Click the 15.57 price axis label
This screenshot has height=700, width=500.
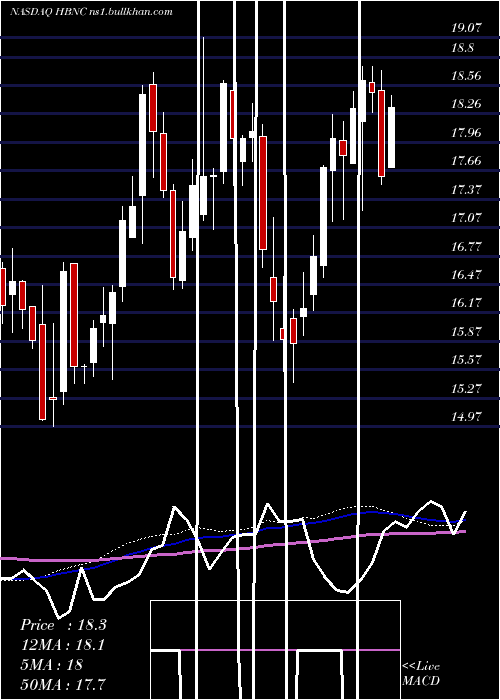(466, 360)
